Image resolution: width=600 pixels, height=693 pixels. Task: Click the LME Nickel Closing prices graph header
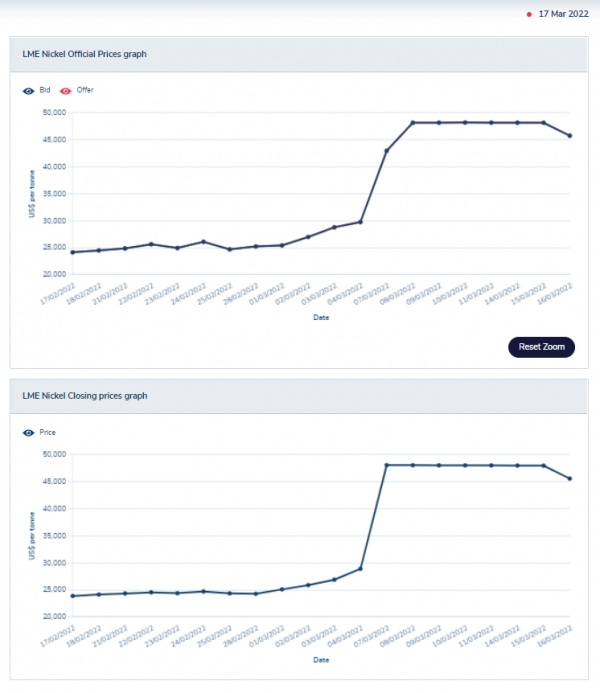[85, 395]
